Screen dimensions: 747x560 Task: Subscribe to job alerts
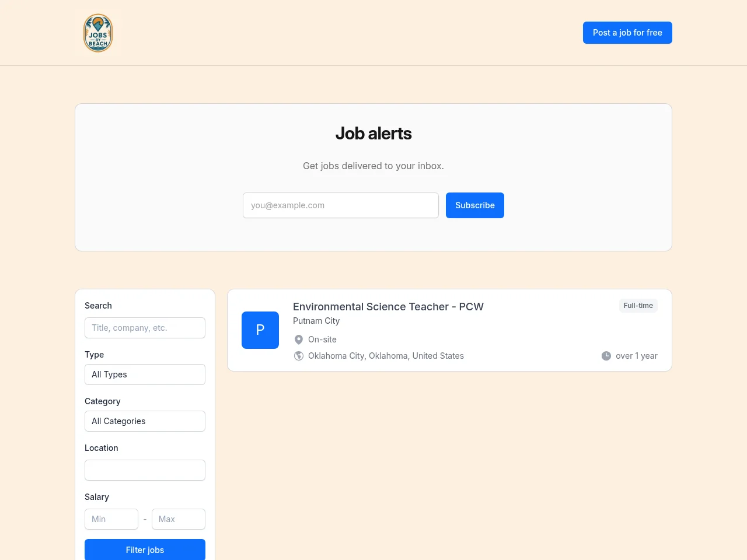(x=475, y=205)
